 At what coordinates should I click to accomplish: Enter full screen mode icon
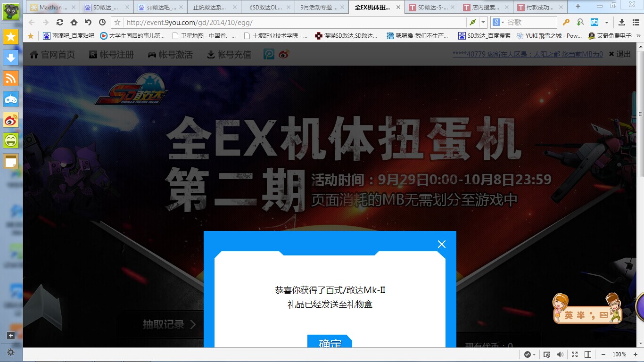click(575, 354)
